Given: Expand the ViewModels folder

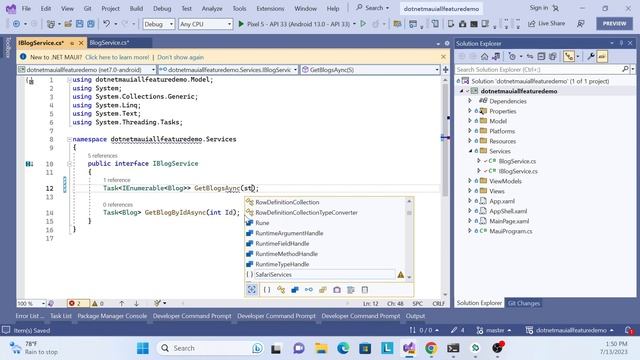Looking at the screenshot, I should 470,181.
